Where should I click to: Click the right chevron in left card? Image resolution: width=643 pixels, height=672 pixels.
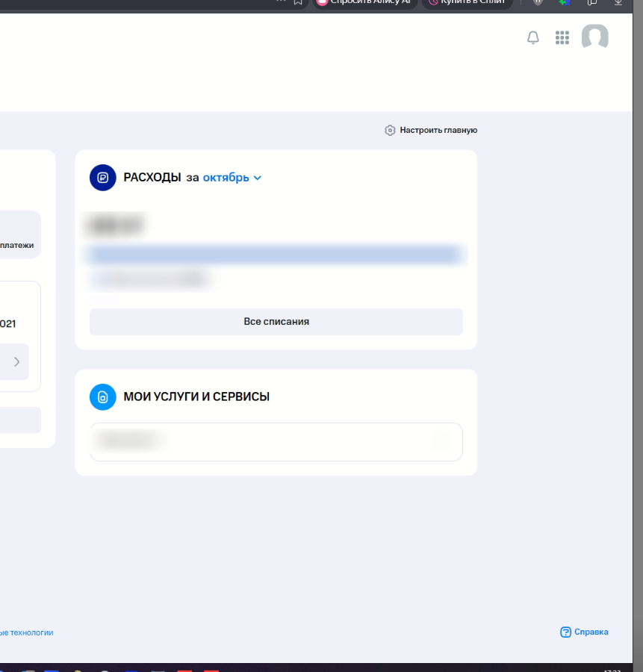click(x=16, y=362)
